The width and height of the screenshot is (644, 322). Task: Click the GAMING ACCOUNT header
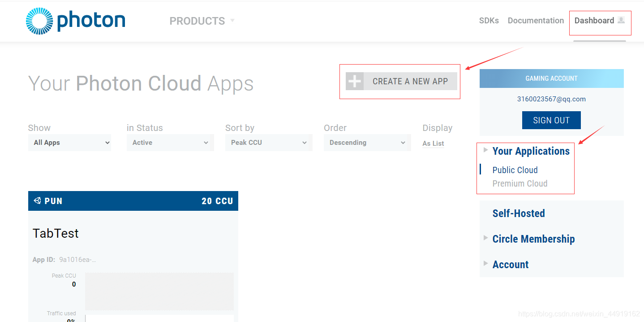[x=551, y=78]
